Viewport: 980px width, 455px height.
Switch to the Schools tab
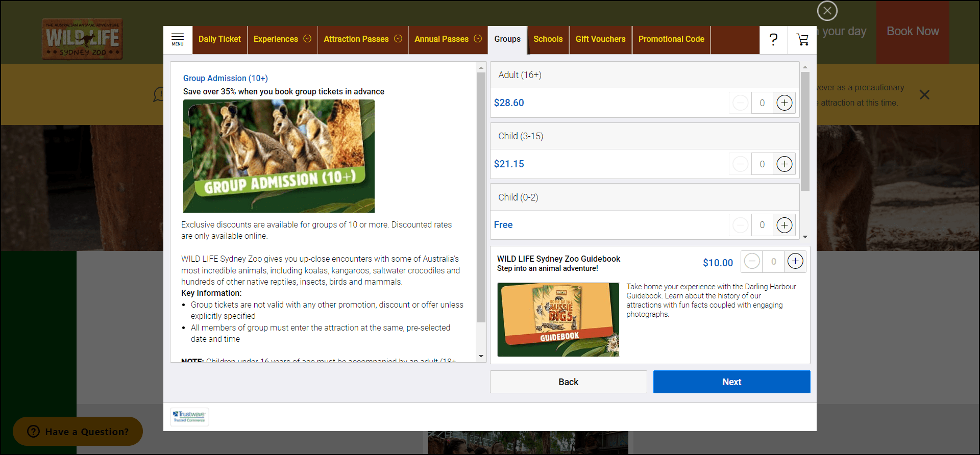tap(548, 39)
